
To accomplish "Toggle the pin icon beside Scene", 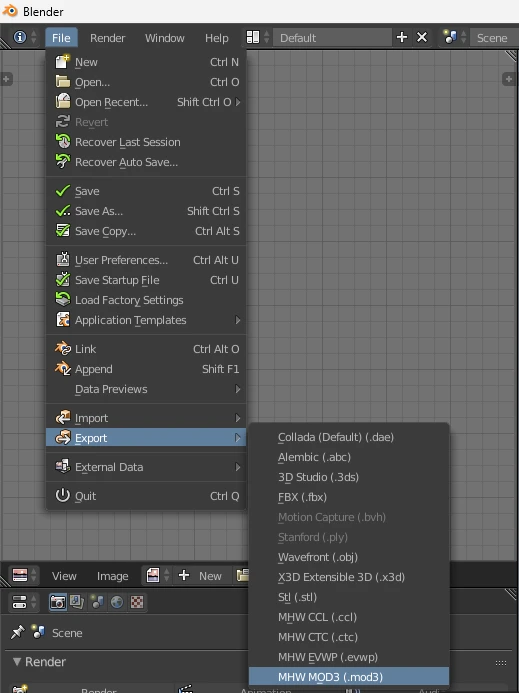I will 17,632.
